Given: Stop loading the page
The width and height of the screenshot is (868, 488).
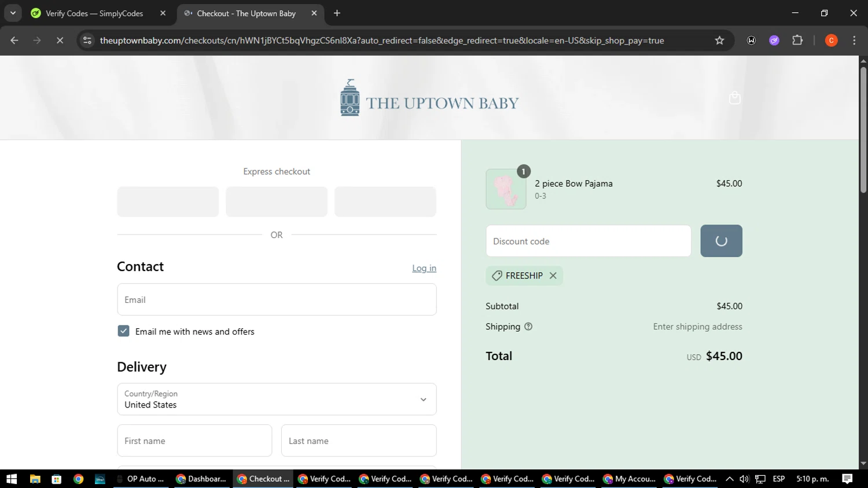Looking at the screenshot, I should click(60, 41).
